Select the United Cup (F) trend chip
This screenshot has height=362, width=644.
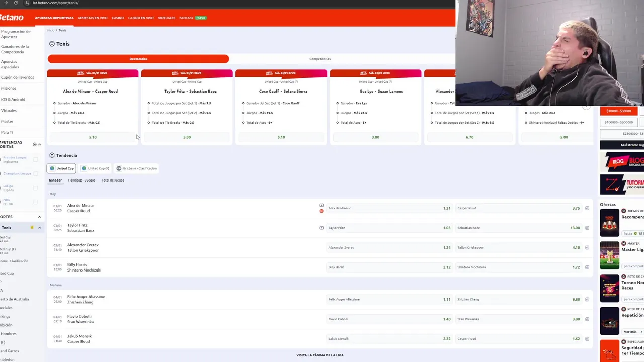(95, 168)
